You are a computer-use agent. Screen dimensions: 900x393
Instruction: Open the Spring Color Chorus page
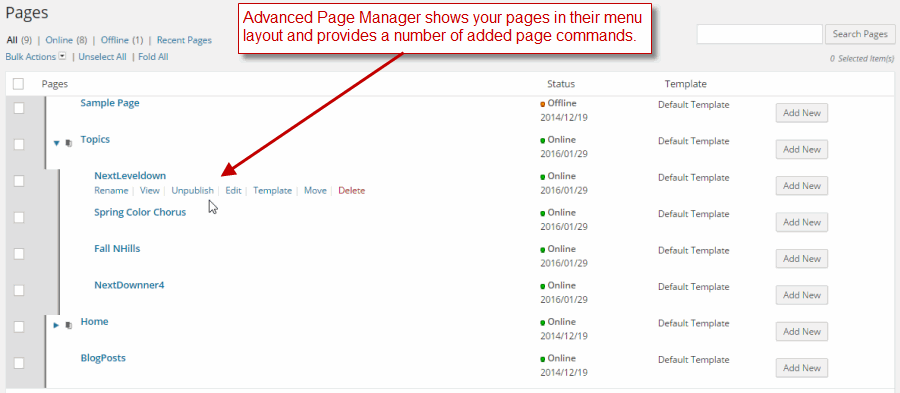pyautogui.click(x=140, y=212)
